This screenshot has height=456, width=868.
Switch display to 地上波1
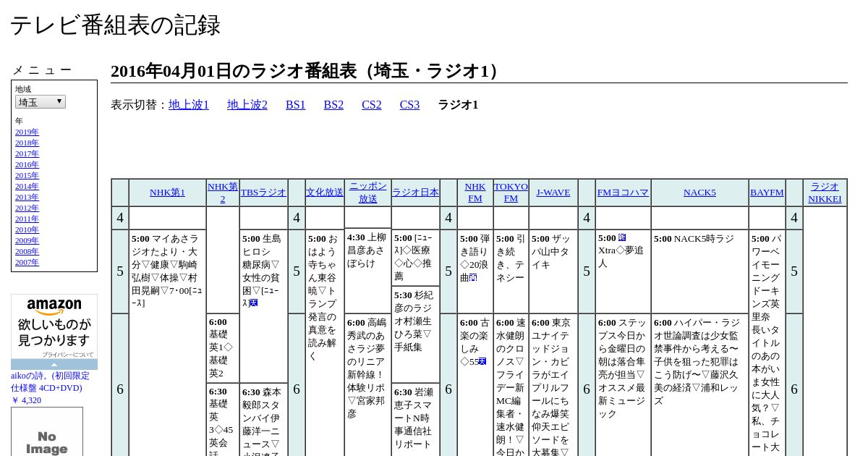189,105
